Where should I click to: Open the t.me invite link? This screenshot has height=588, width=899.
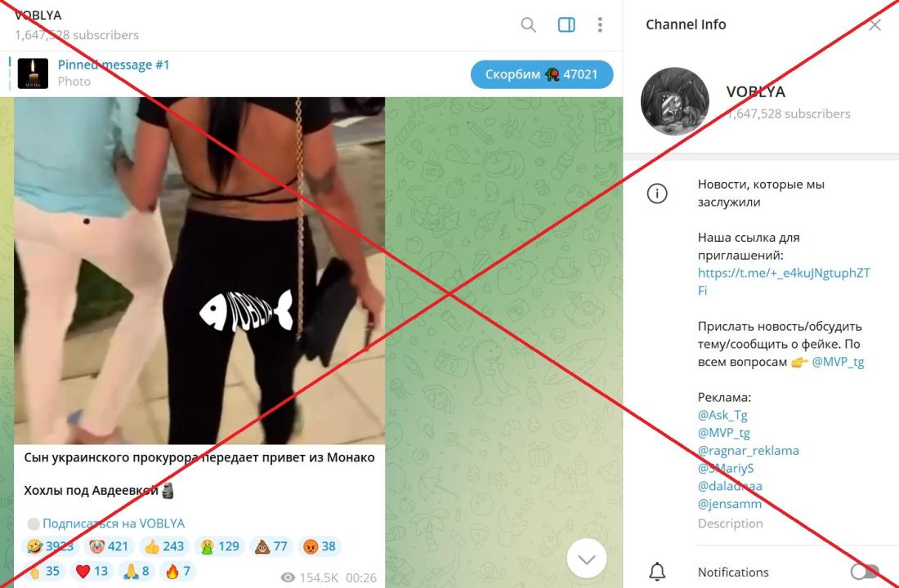784,282
